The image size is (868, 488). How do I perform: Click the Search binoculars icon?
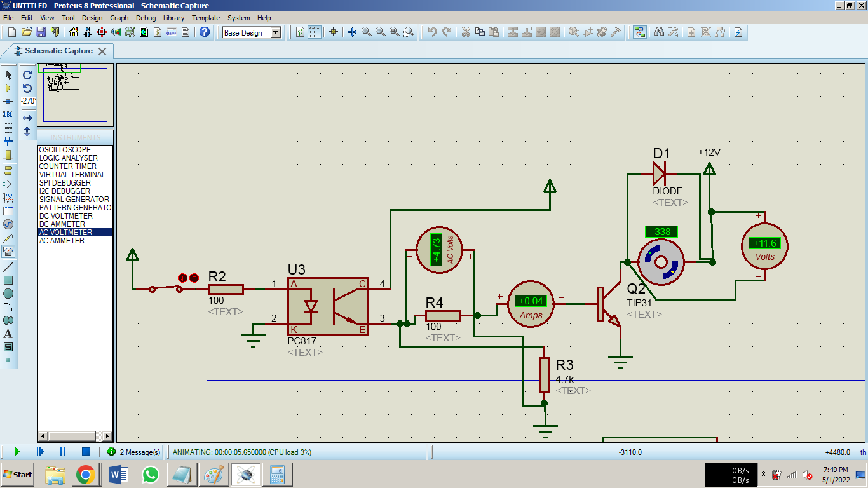[659, 32]
